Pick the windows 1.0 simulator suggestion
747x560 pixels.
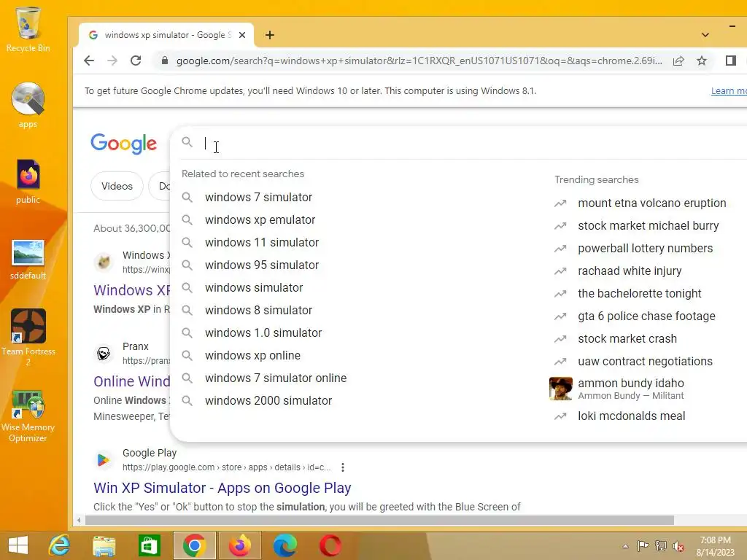click(x=263, y=332)
